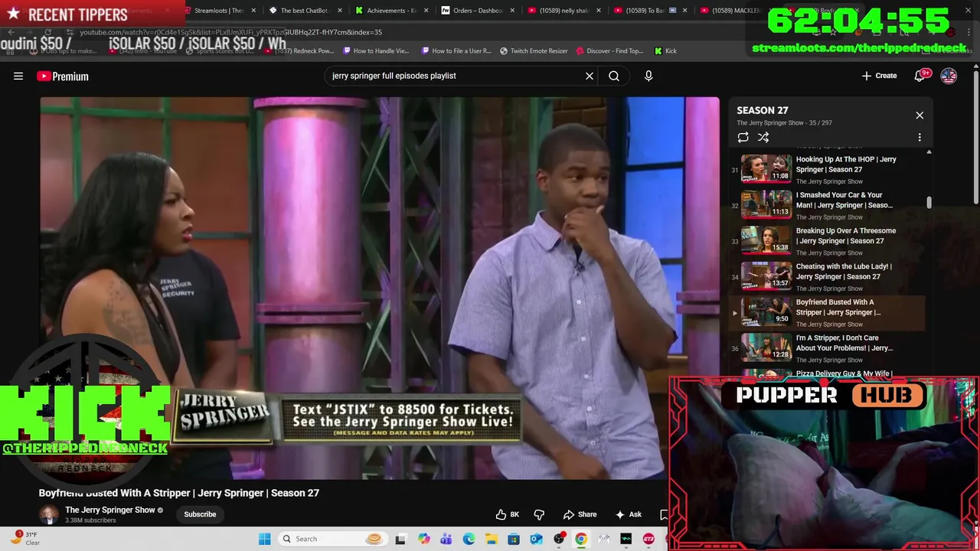Switch to Google Chrome on taskbar

[581, 539]
